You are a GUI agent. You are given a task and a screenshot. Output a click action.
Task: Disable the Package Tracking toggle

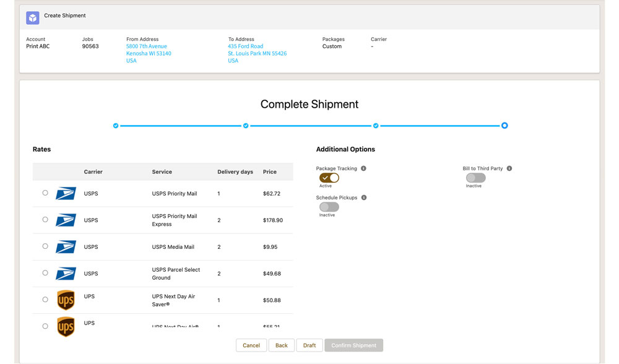[329, 178]
